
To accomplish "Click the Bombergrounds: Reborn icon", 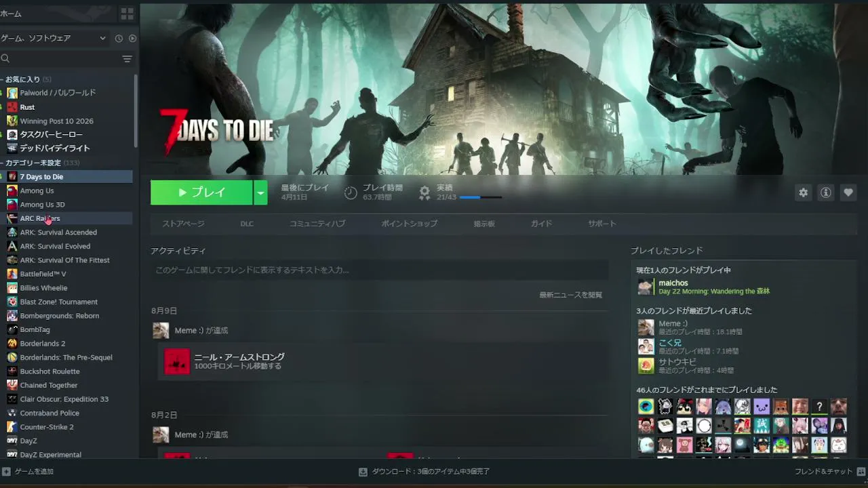I will [12, 316].
